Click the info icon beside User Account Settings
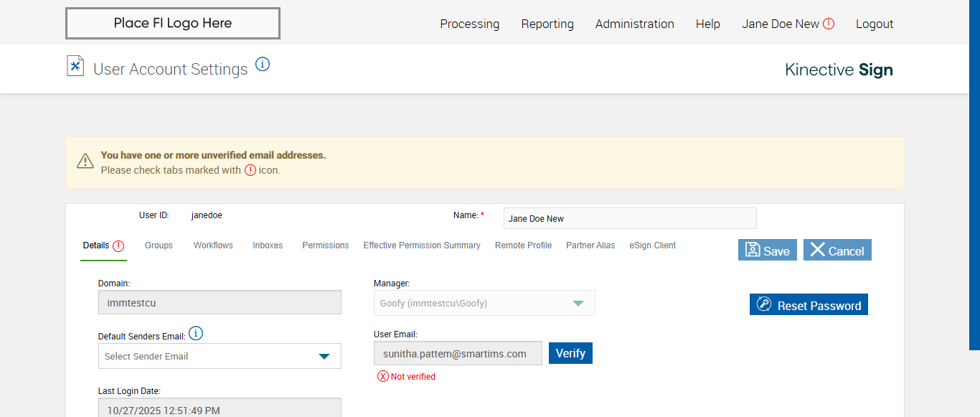The image size is (980, 417). (263, 65)
